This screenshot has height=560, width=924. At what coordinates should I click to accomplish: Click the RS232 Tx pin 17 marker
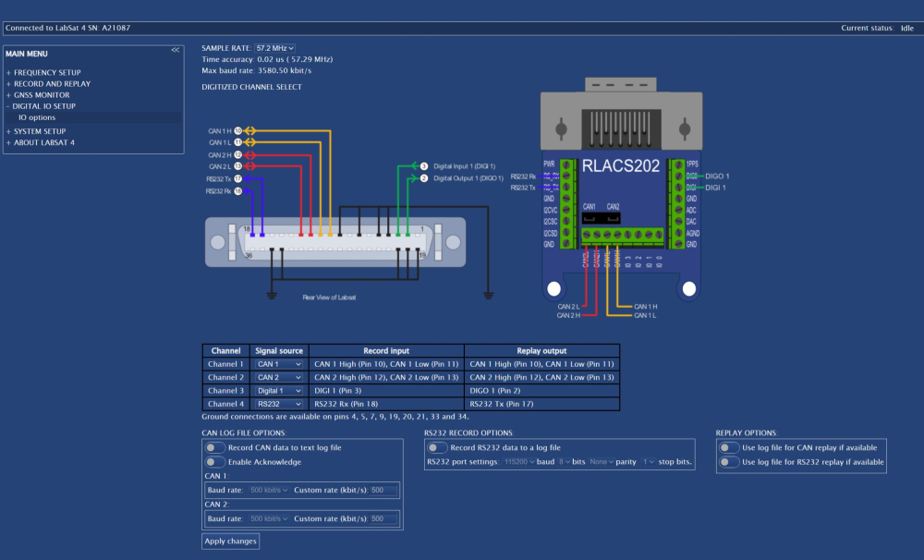coord(237,178)
